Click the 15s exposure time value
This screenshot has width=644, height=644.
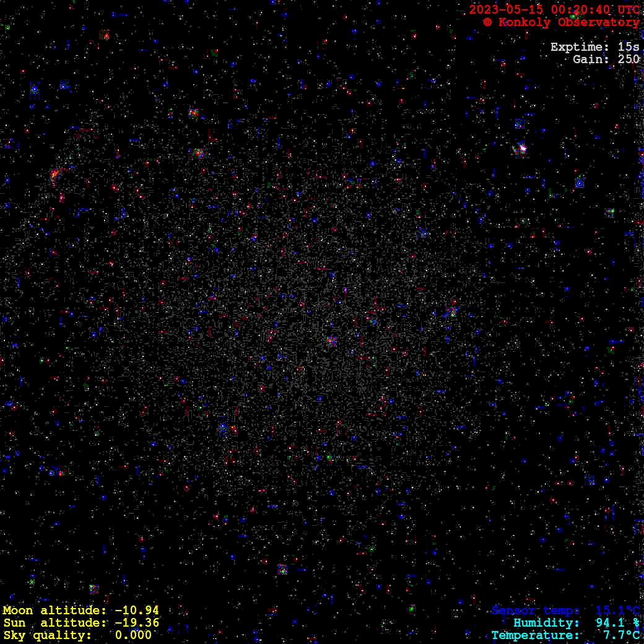629,47
